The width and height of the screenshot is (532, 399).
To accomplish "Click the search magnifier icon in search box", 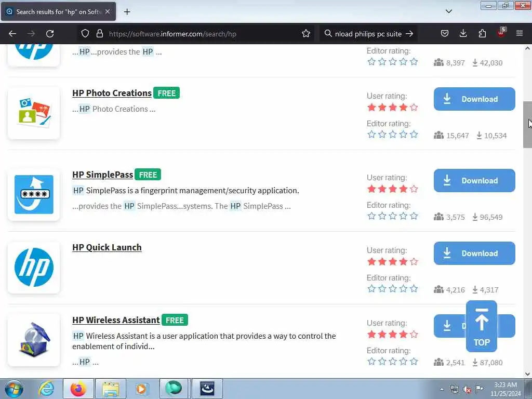I will (328, 34).
